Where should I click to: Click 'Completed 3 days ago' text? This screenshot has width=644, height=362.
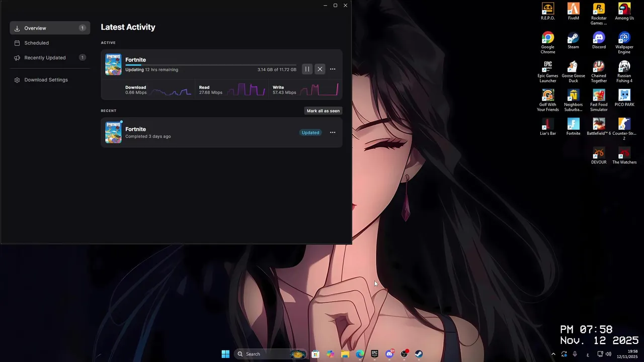148,137
